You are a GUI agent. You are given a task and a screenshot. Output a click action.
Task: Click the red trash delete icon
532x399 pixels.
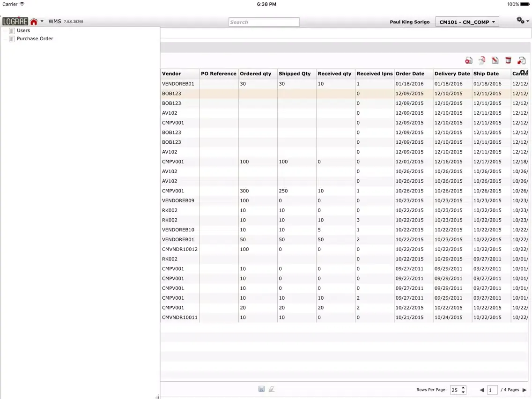click(x=508, y=60)
